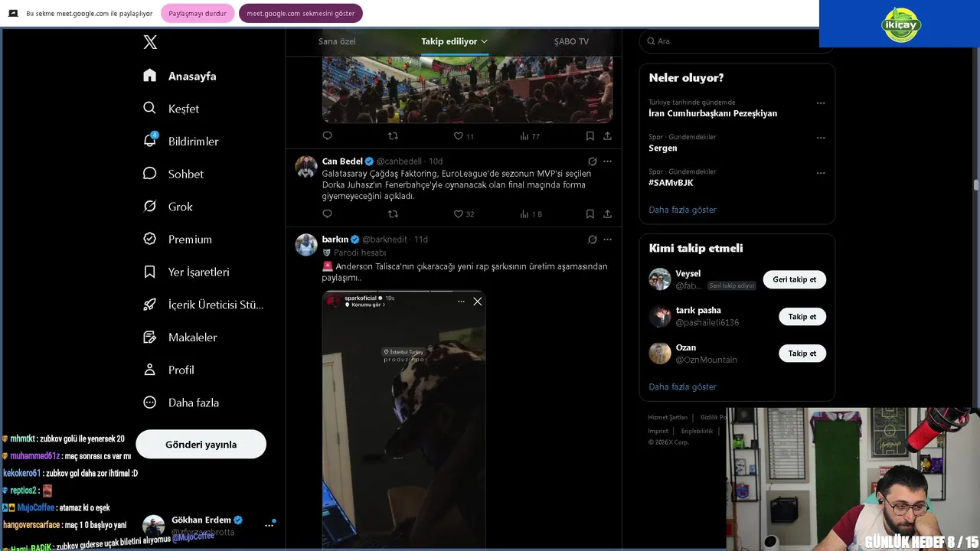Open İran Cumhurbaşkanı Pezeşkiyan trend
The image size is (980, 551).
(x=713, y=113)
